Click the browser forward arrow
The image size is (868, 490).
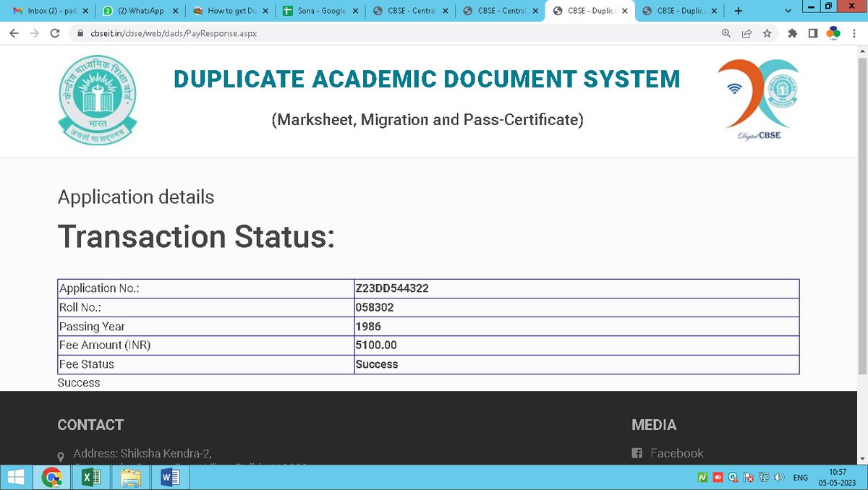34,33
